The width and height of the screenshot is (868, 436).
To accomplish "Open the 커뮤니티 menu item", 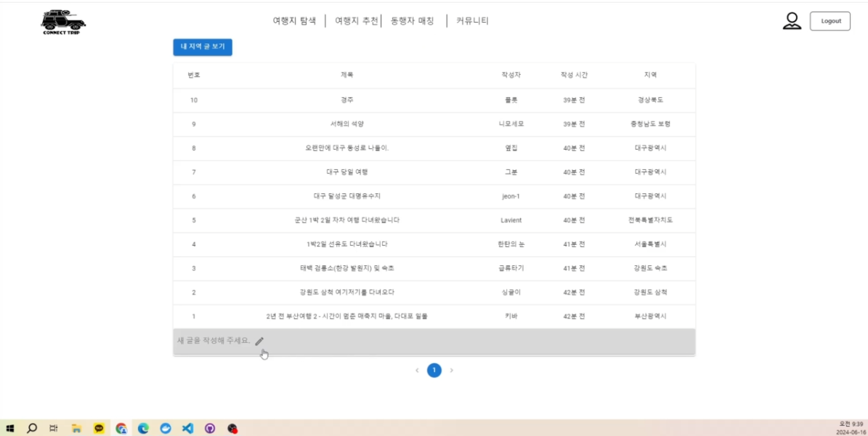I will tap(471, 20).
